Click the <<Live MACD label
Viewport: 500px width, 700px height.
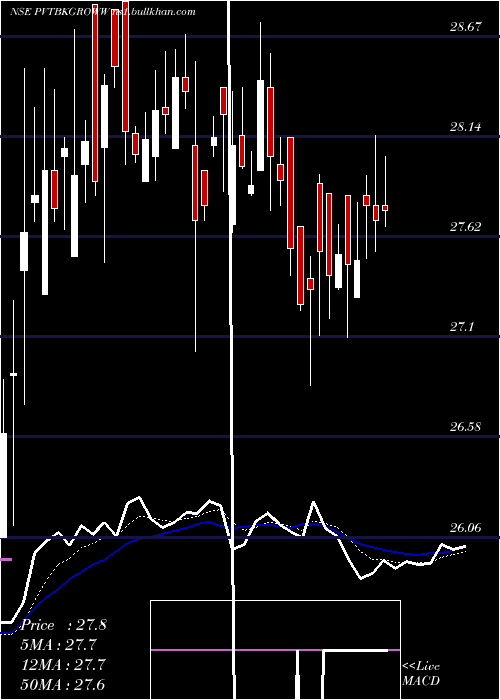pos(421,674)
